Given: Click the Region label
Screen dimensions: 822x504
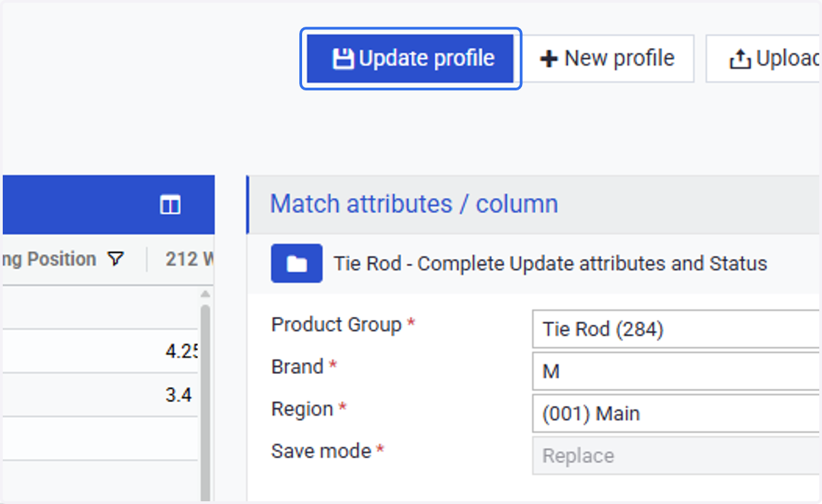Looking at the screenshot, I should pos(302,409).
